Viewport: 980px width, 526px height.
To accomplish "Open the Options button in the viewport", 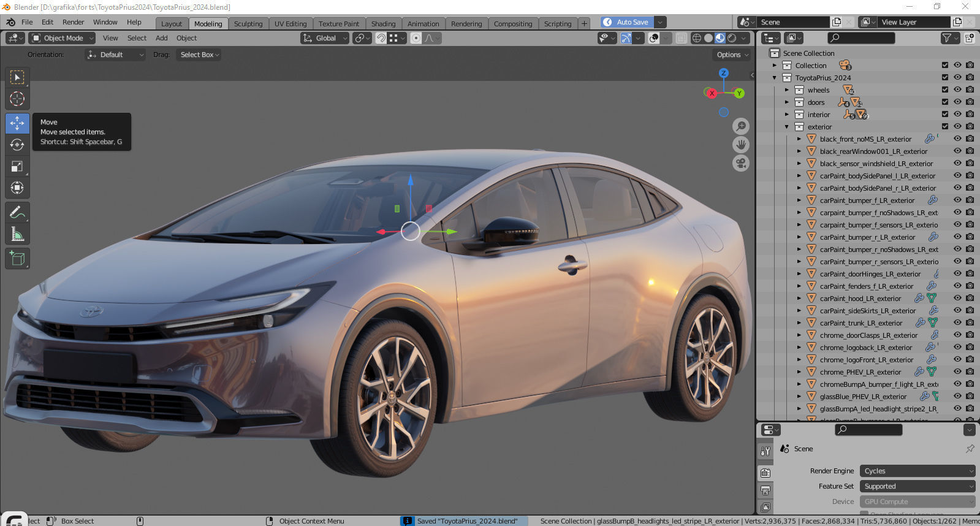I will tap(732, 55).
